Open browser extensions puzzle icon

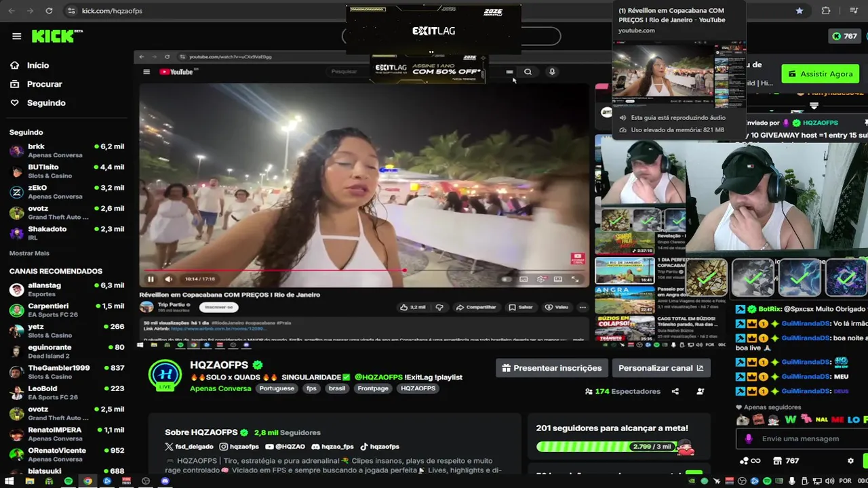(x=825, y=11)
